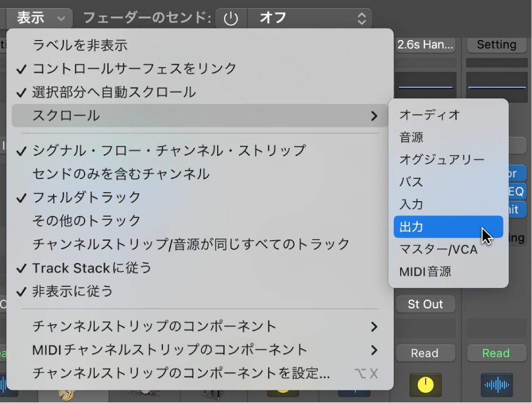The width and height of the screenshot is (532, 403).
Task: Open the オフ send selection pop-up
Action: [310, 18]
